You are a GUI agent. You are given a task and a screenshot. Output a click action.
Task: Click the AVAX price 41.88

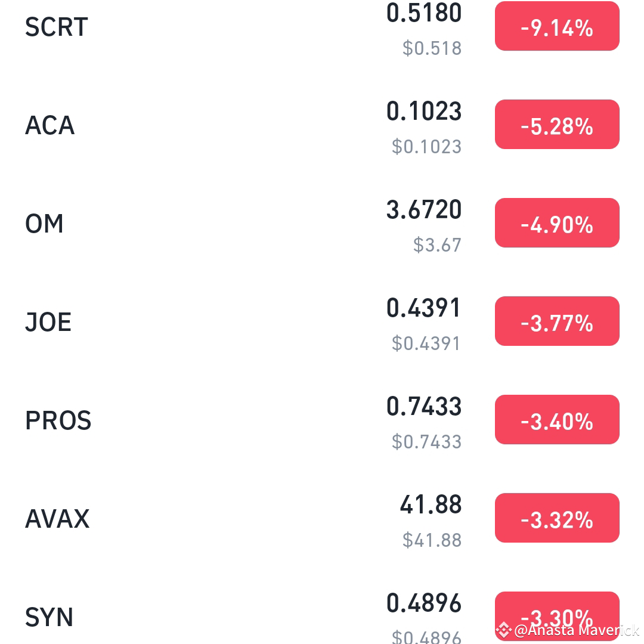click(431, 505)
